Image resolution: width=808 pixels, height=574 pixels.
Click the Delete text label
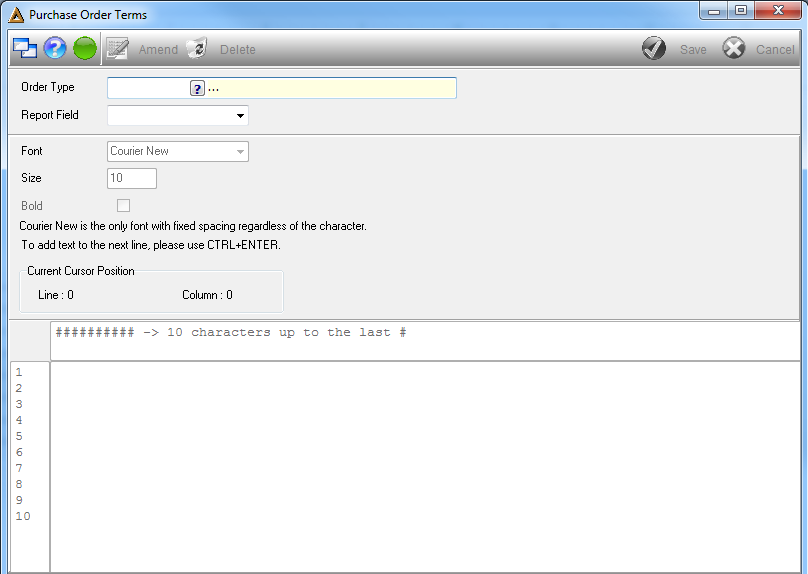[x=238, y=49]
